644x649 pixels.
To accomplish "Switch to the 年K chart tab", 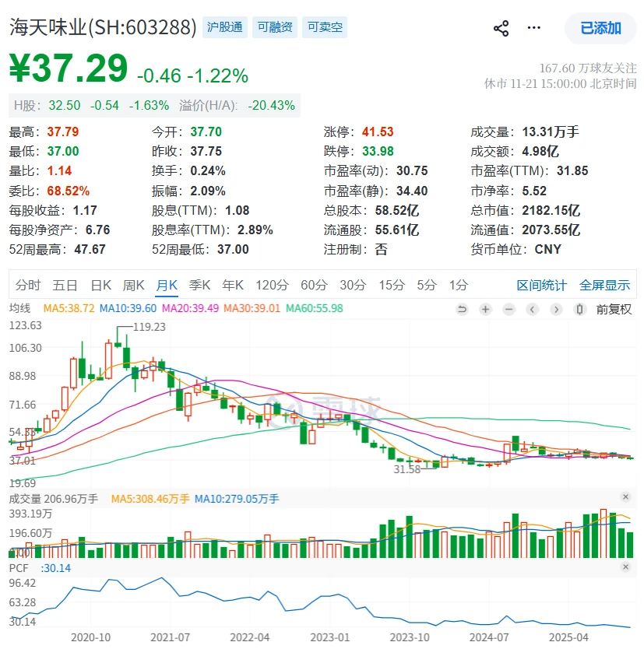I will tap(233, 285).
